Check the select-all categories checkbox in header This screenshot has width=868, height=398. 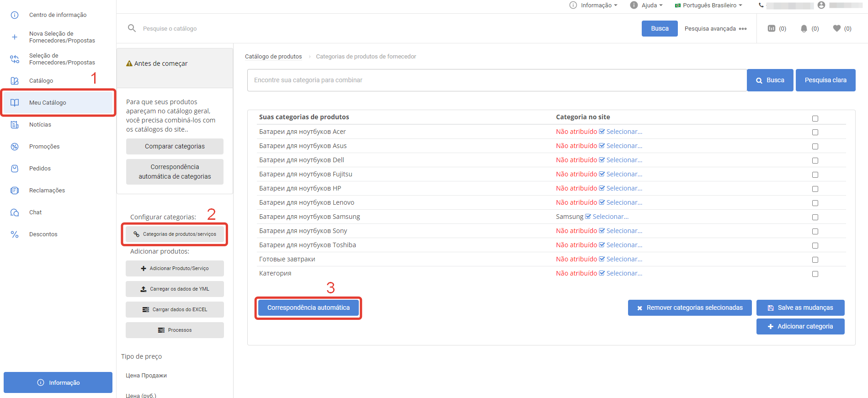[x=815, y=118]
